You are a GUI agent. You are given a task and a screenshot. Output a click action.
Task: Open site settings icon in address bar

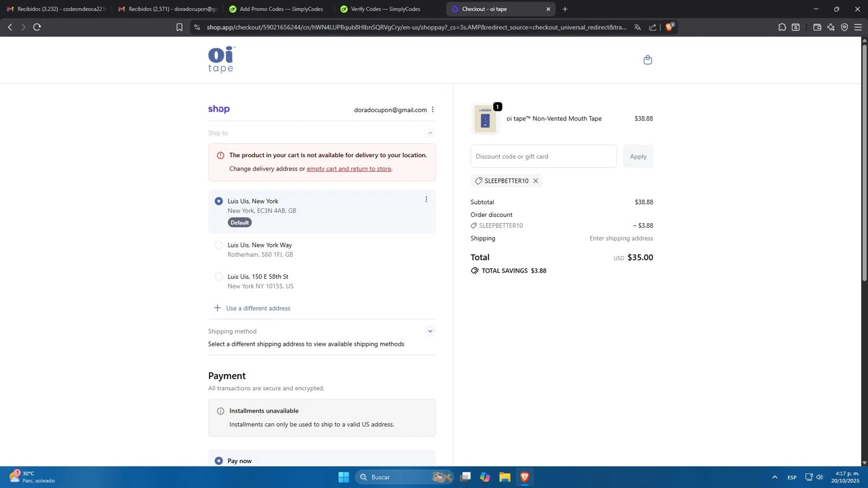[x=197, y=27]
